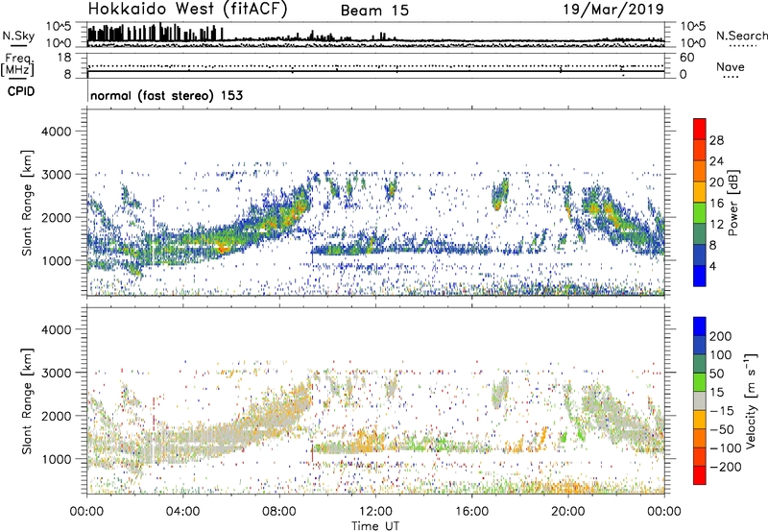Pick the yellow-orange 16–20 dB Power segment
Screen dimensions: 768x532
click(700, 192)
